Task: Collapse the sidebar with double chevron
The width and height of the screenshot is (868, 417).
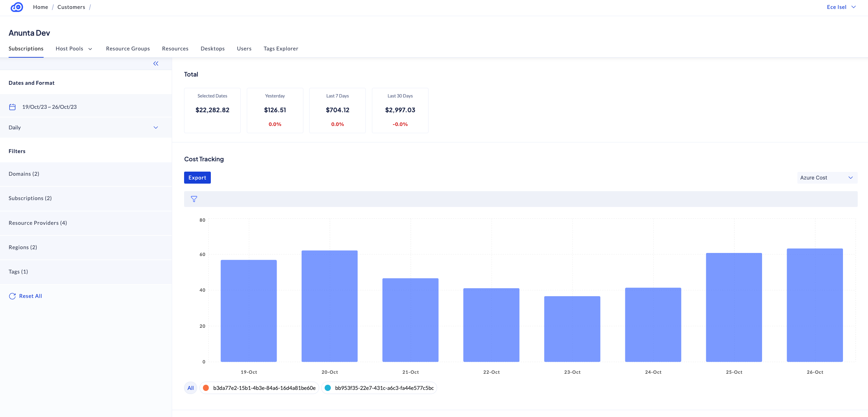Action: tap(156, 63)
